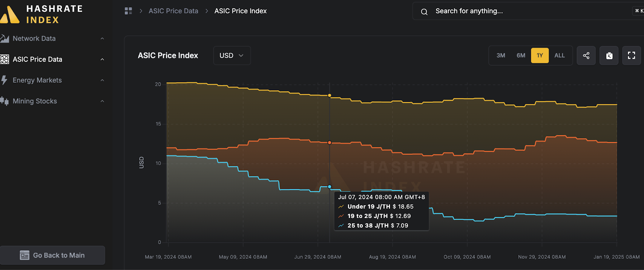The width and height of the screenshot is (644, 270).
Task: Click the Hashrate Index logo
Action: pos(41,14)
